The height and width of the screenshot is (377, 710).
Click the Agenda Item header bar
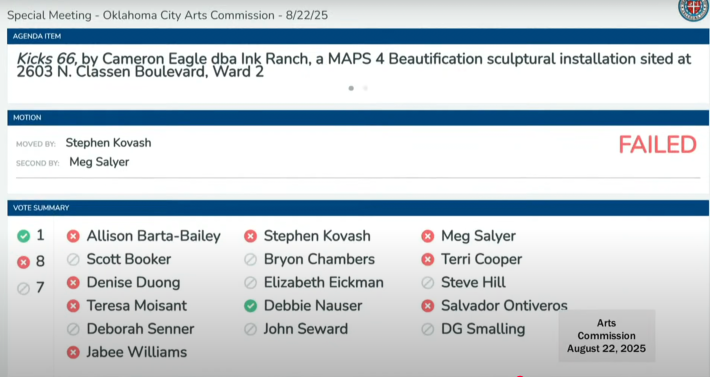[x=358, y=36]
